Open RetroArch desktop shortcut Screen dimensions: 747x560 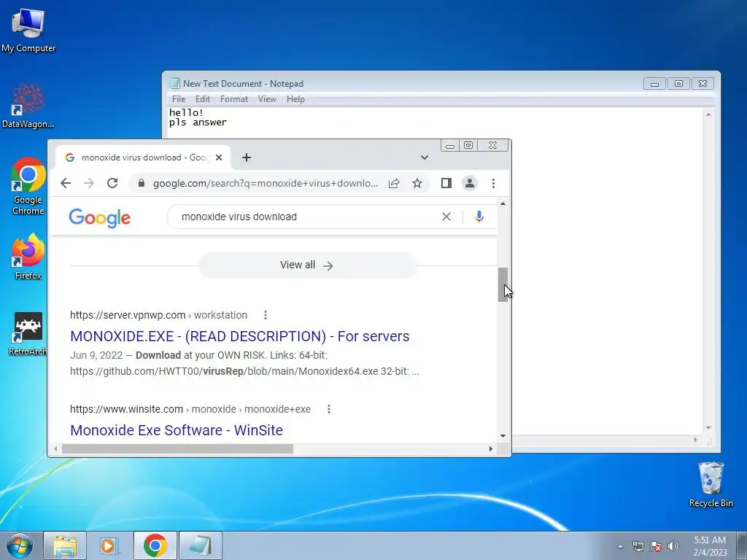point(28,333)
